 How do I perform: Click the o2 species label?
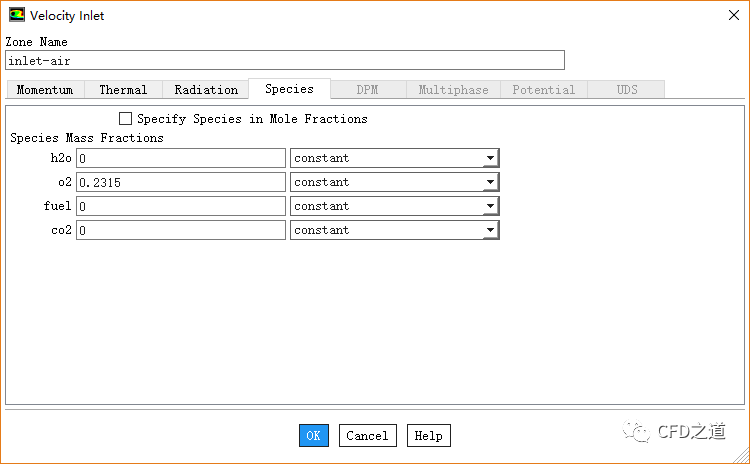65,181
